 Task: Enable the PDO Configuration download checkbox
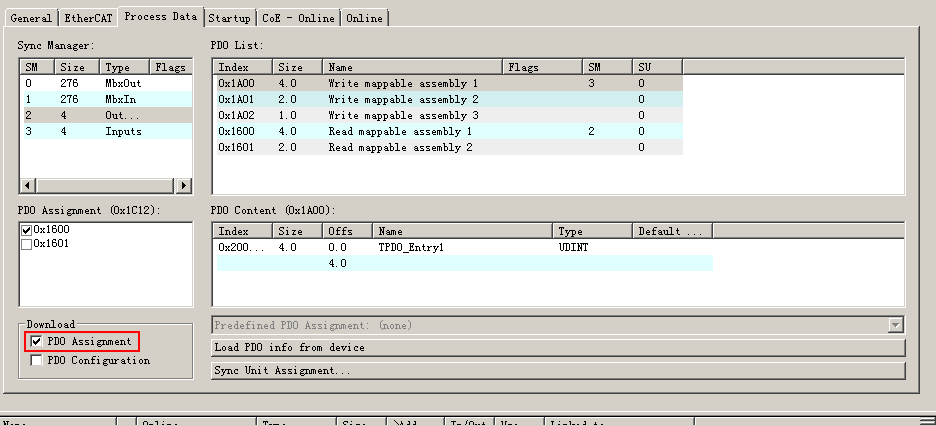click(37, 361)
